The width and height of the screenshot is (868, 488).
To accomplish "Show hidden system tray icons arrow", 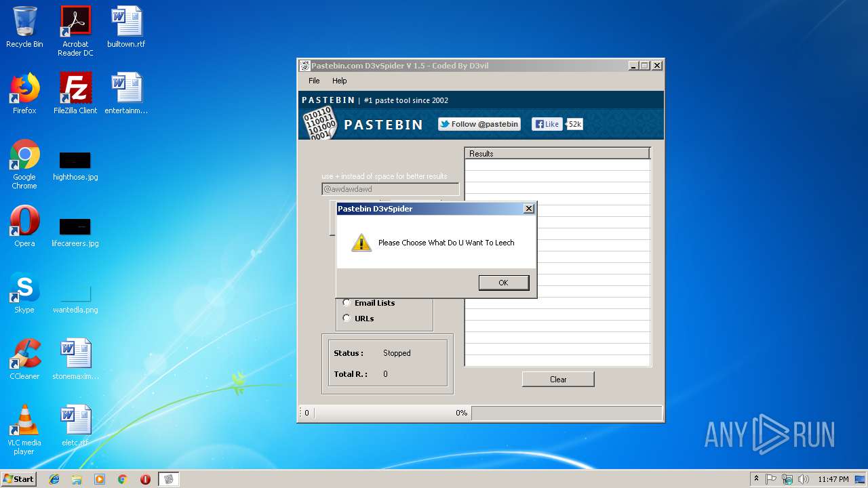I will coord(756,479).
